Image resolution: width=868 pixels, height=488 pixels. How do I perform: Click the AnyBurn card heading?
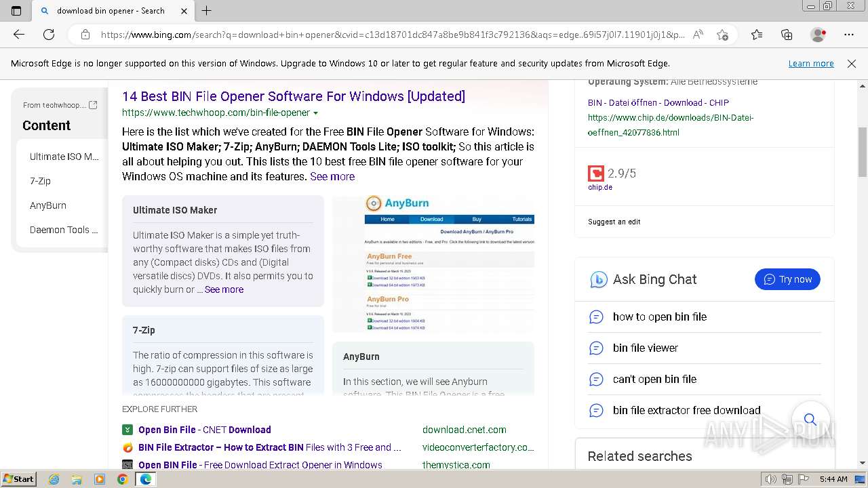(x=361, y=357)
